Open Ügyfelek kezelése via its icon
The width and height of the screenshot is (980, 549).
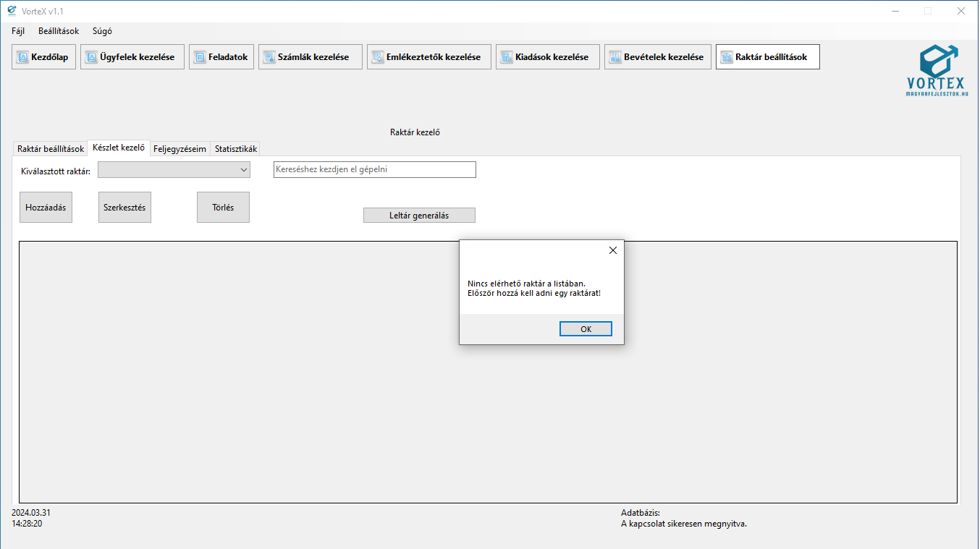coord(91,57)
